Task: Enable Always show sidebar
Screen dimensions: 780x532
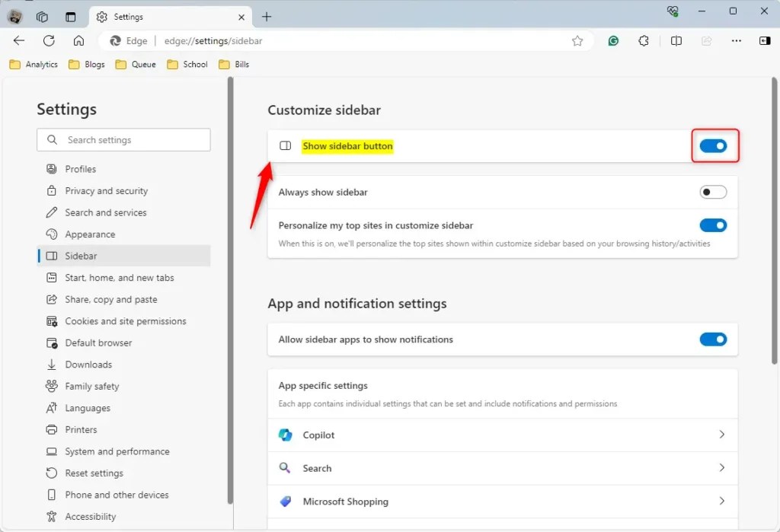Action: click(713, 192)
